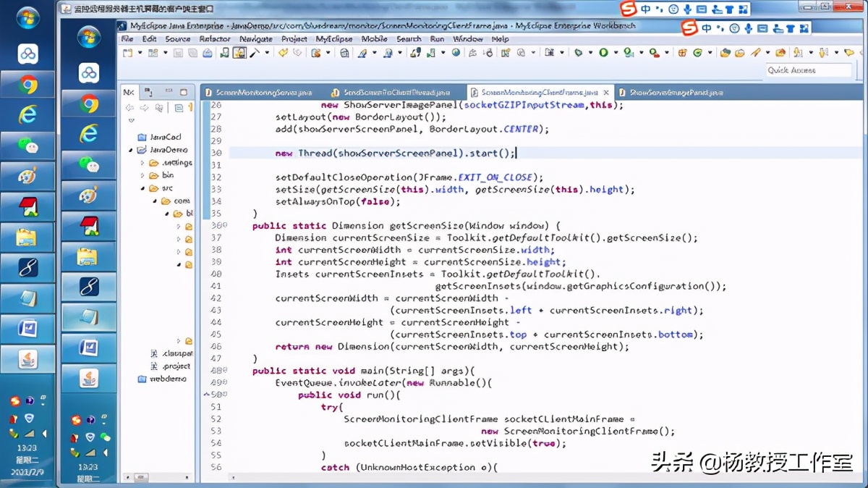Screen dimensions: 868x488
Task: Expand the .settings folder
Action: point(142,163)
